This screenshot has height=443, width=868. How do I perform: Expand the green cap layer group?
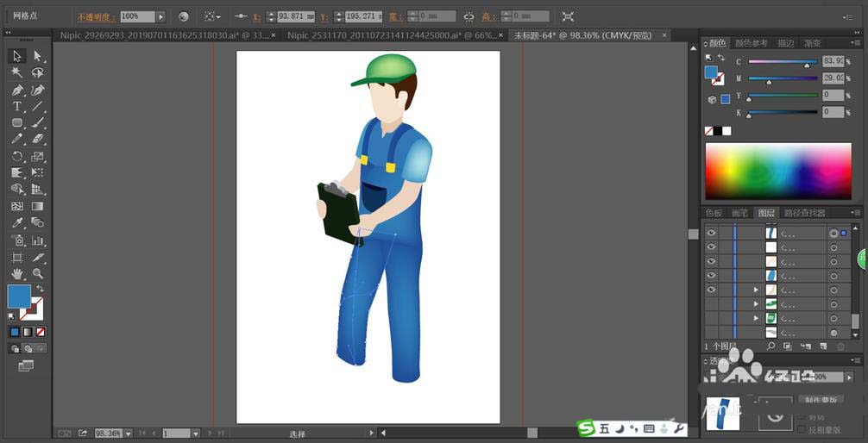tap(756, 319)
